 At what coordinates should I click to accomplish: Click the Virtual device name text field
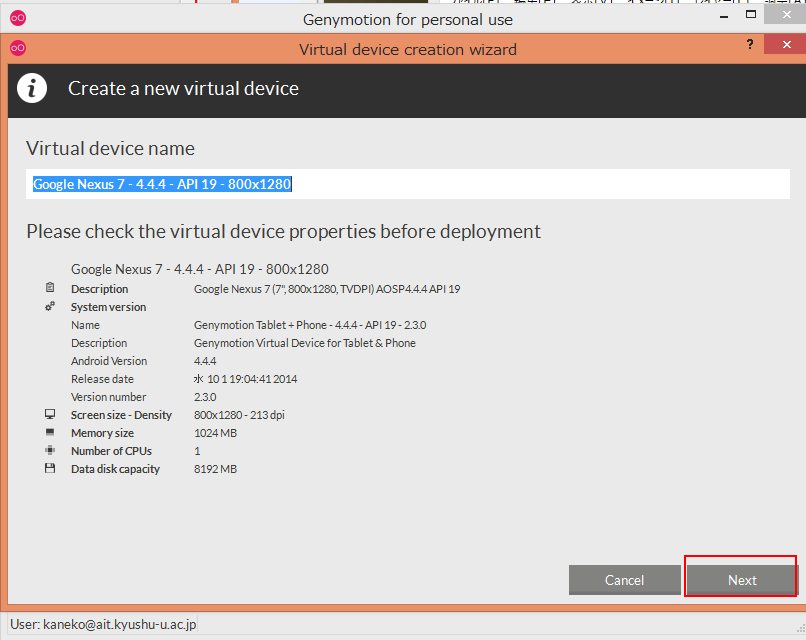(x=408, y=184)
